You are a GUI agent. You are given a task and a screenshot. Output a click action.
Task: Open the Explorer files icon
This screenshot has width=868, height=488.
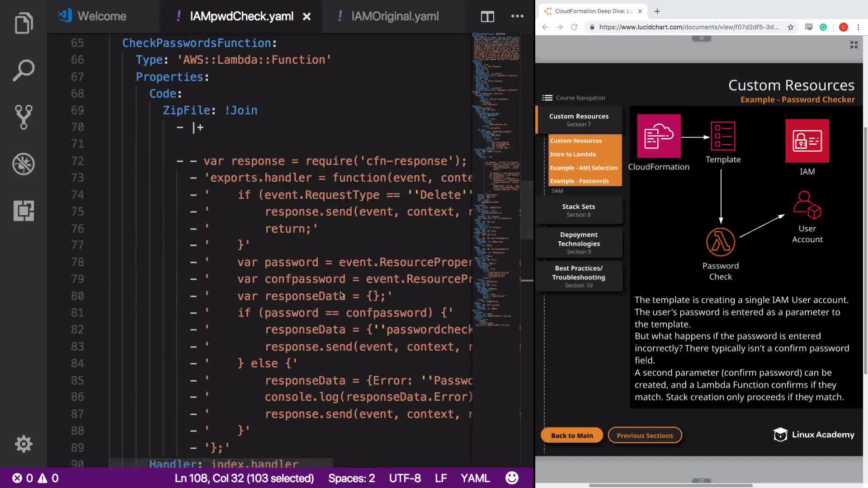coord(24,23)
